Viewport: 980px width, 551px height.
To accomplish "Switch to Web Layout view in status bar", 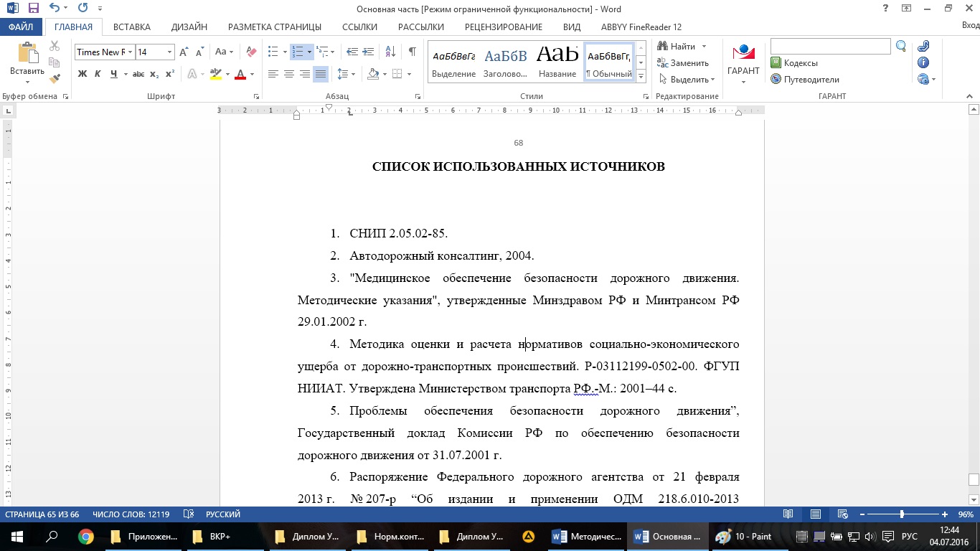I will coord(842,514).
